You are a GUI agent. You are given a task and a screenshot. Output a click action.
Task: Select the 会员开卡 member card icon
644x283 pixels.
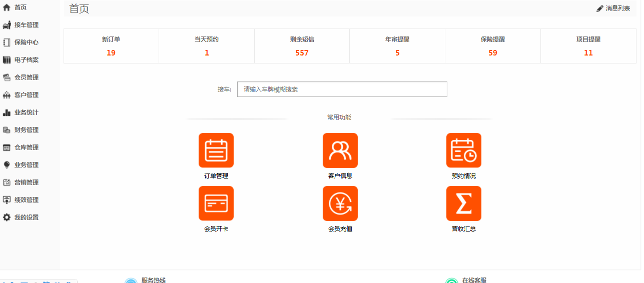coord(216,203)
